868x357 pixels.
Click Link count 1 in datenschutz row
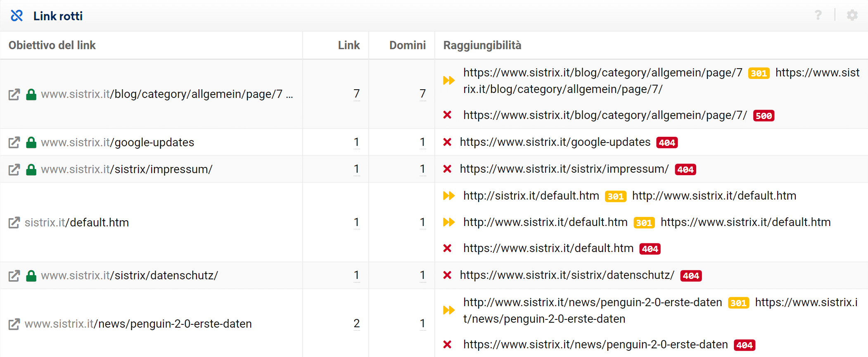point(357,276)
